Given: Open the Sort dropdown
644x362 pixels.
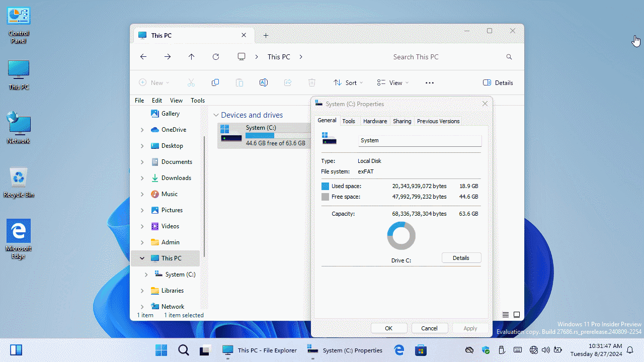Looking at the screenshot, I should point(348,82).
